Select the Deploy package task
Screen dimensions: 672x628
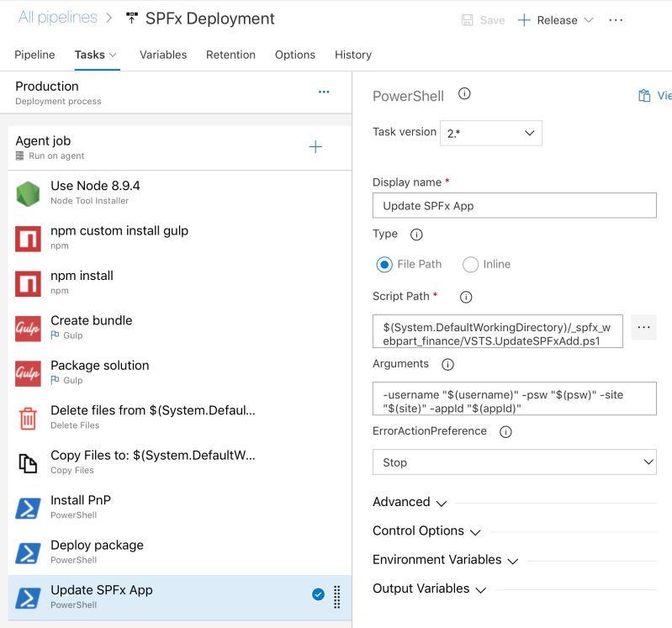(x=180, y=552)
